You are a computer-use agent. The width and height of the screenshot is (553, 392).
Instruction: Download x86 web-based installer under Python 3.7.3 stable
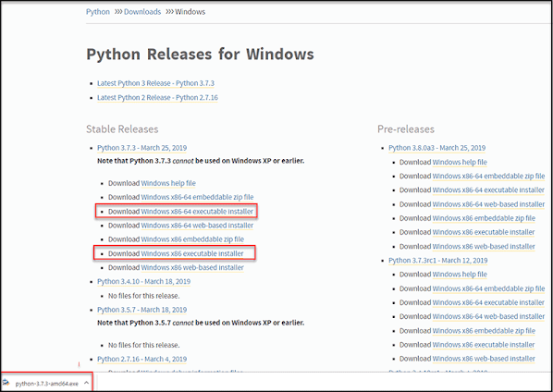(x=192, y=267)
